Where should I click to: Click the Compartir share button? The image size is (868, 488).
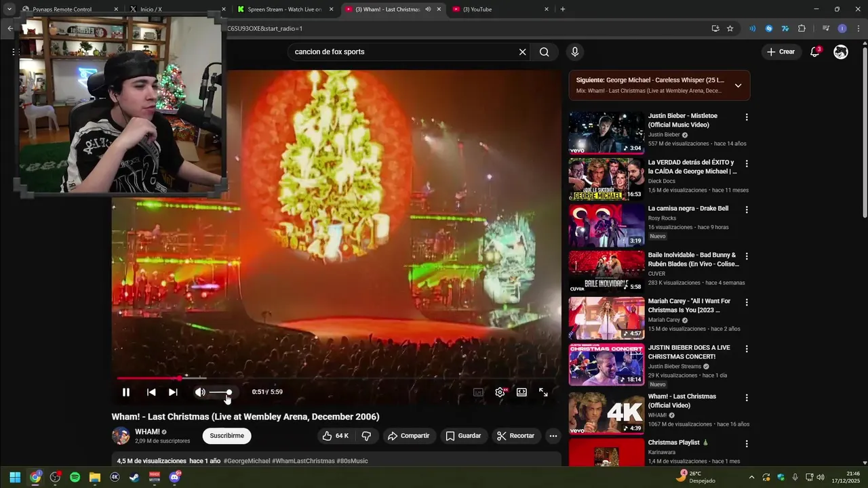[408, 436]
